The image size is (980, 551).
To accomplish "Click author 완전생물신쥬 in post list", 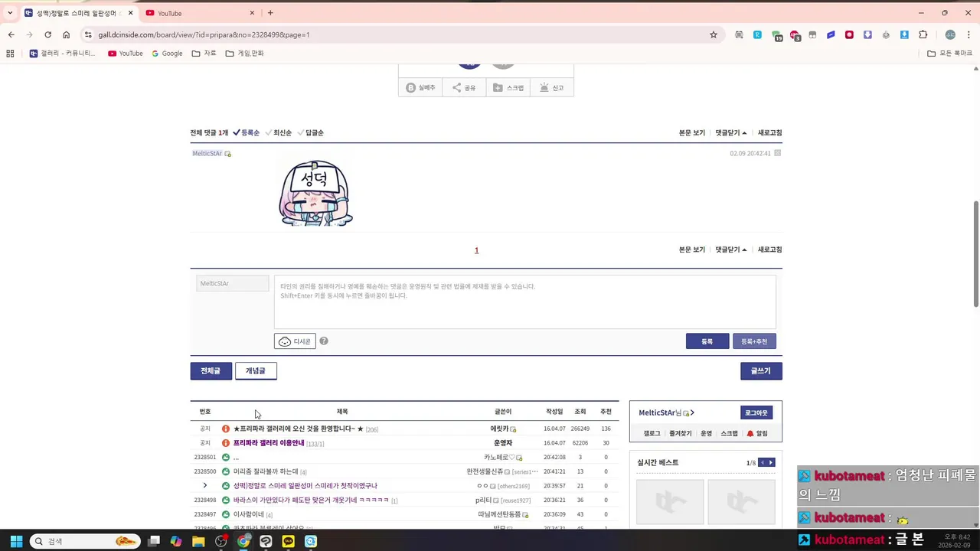I will point(485,471).
